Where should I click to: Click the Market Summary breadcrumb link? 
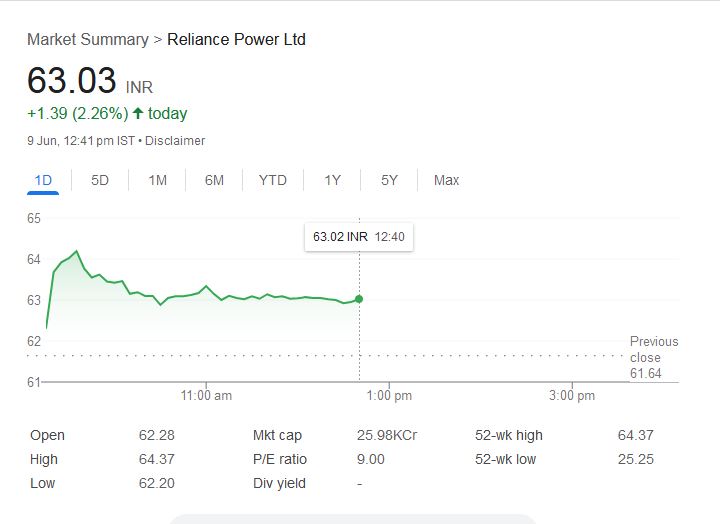(x=87, y=40)
